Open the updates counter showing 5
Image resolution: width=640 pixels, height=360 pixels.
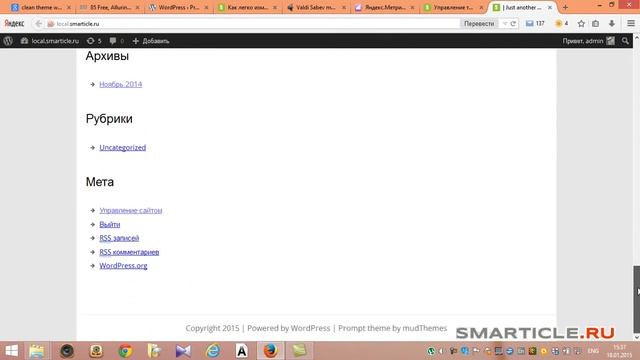[x=94, y=41]
